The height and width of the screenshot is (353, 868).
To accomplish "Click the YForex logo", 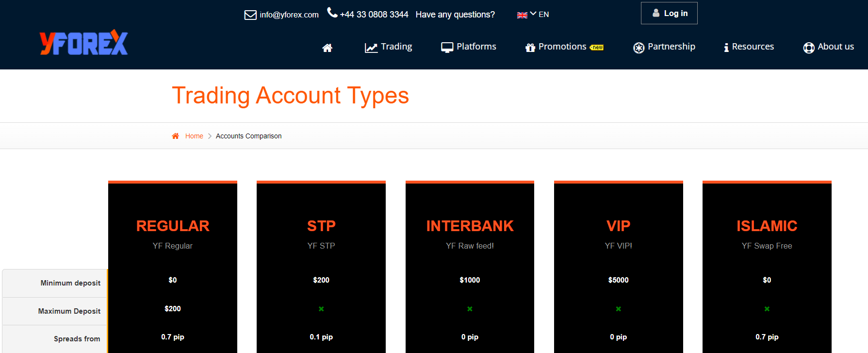I will pyautogui.click(x=83, y=43).
